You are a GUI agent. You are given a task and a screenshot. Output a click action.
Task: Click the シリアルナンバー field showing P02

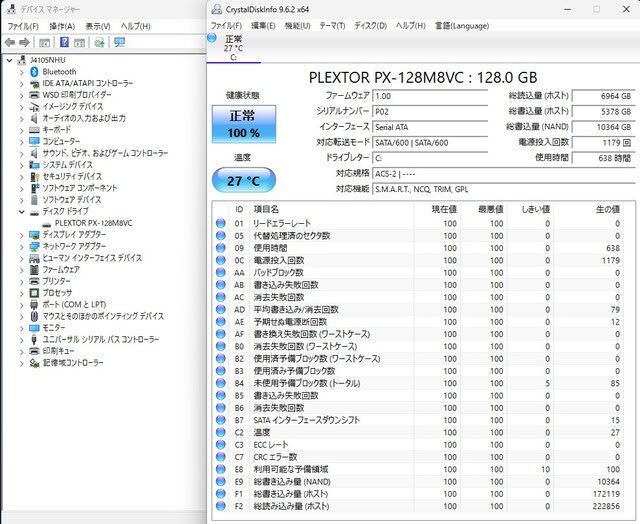(x=430, y=111)
